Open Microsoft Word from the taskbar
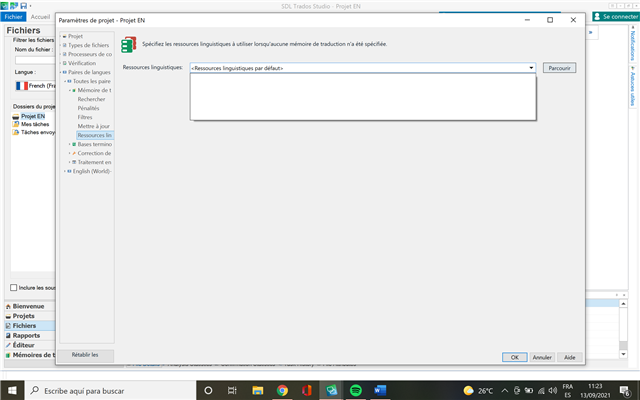This screenshot has width=640, height=400. (x=382, y=390)
